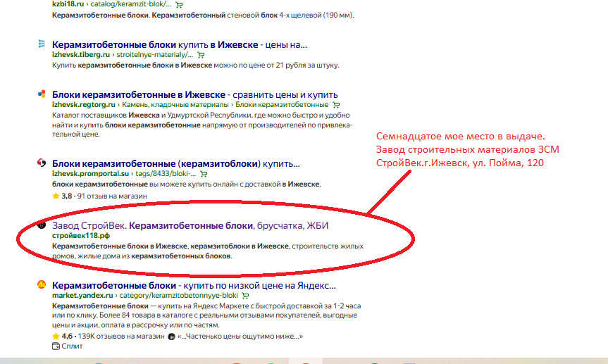Click 'catalog/keramzit-blok/...' path of kzbi18.ru
608x364 pixels.
[130, 4]
